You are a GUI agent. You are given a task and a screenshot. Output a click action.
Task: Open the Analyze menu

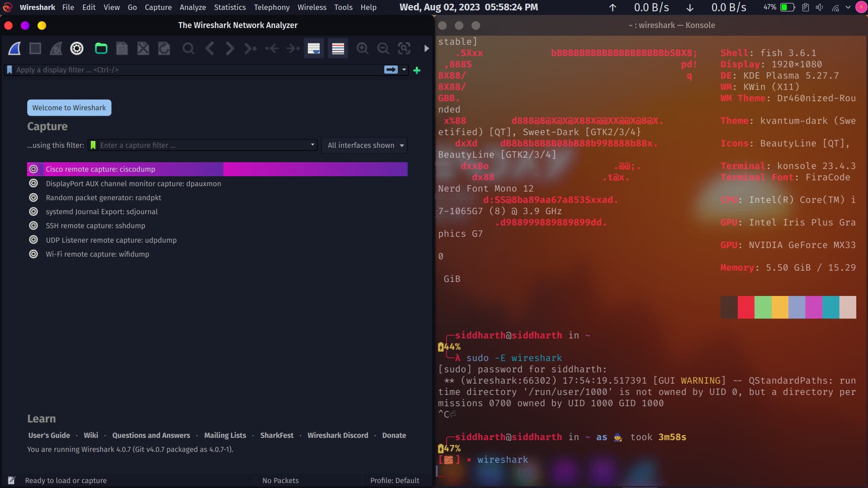tap(193, 7)
